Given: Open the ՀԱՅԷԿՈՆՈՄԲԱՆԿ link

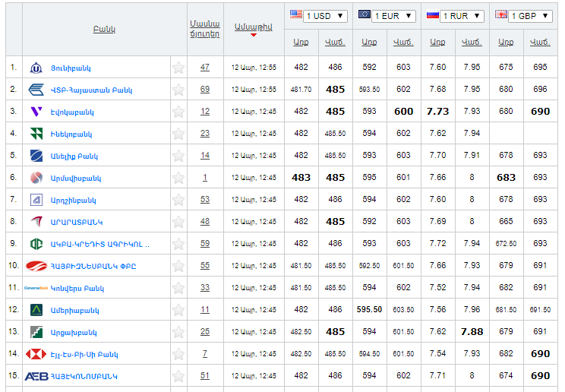Looking at the screenshot, I should tap(84, 377).
